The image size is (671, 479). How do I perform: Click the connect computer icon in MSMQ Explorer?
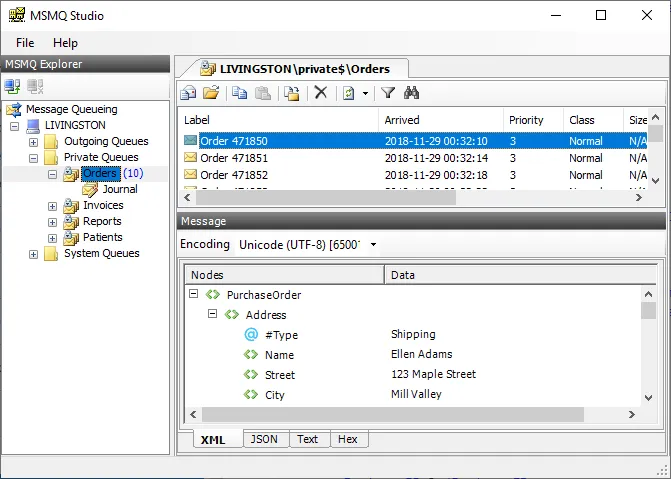pos(12,86)
